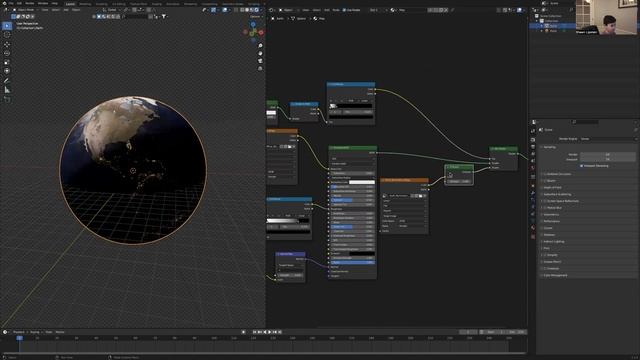Select the Annotate pencil tool

7,81
